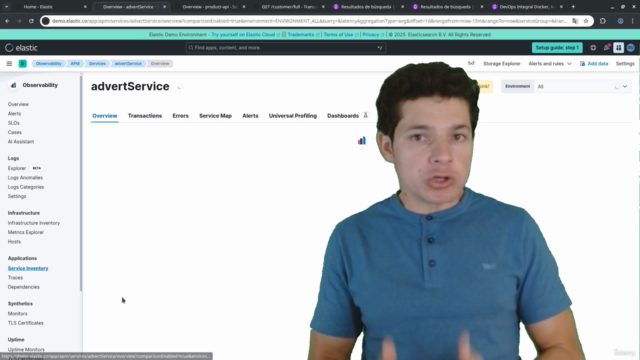
Task: Open Privacy link in banner
Action: pyautogui.click(x=373, y=35)
